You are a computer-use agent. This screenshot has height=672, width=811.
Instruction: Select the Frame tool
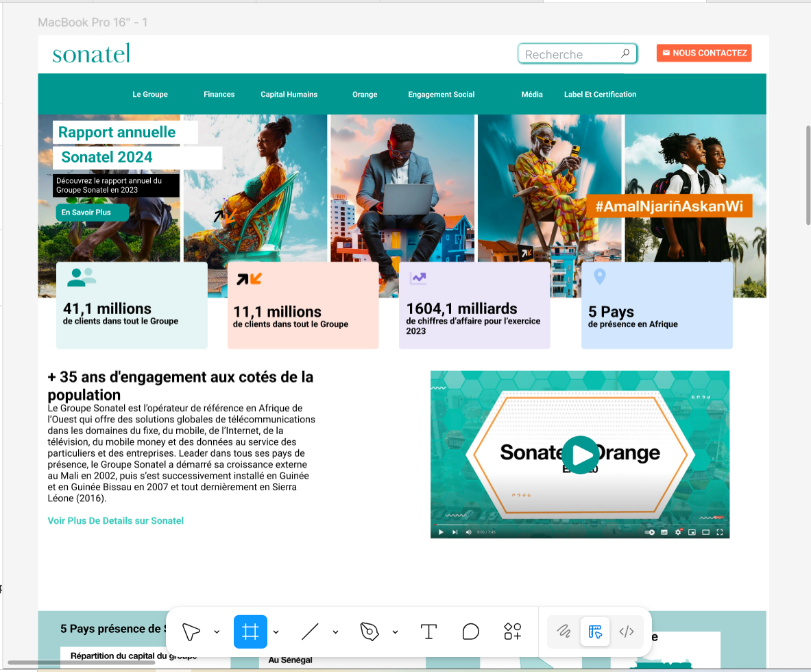[250, 632]
